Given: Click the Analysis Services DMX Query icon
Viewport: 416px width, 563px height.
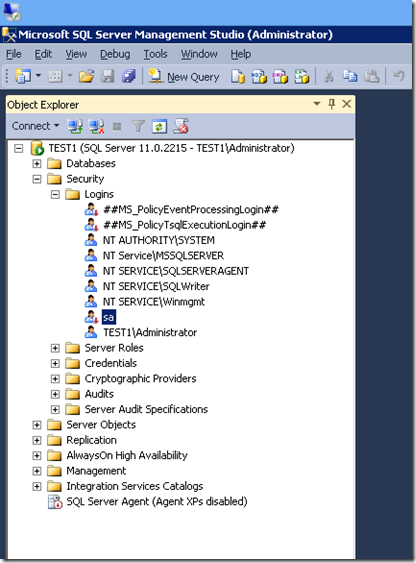Looking at the screenshot, I should (280, 76).
